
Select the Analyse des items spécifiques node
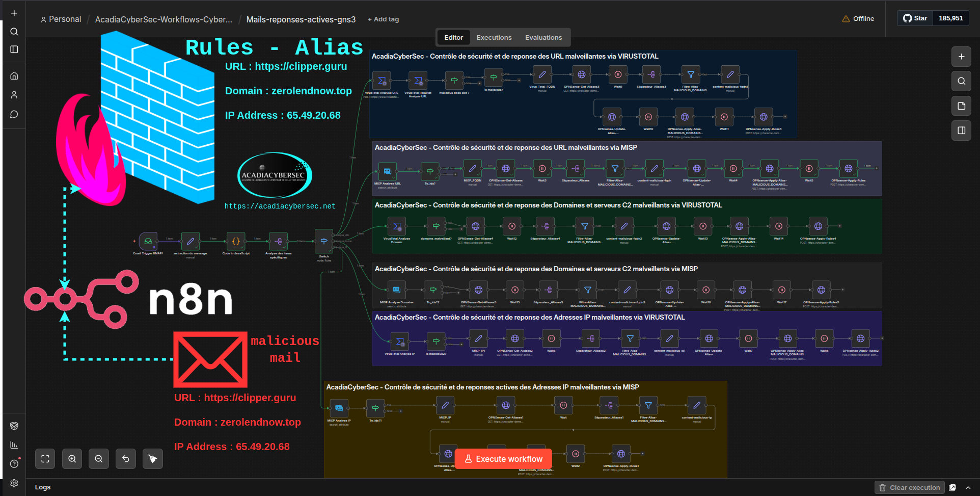coord(279,241)
